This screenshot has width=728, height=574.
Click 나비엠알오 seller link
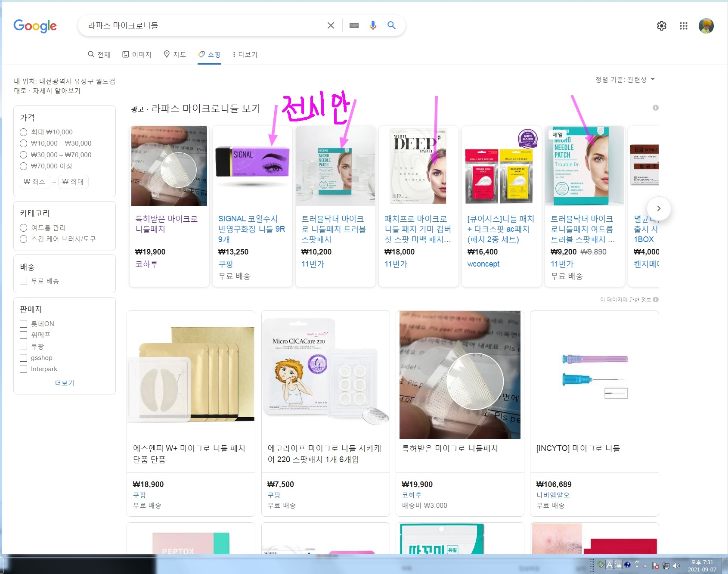(x=553, y=495)
